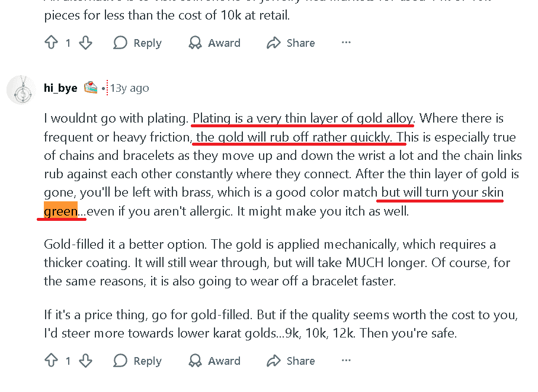This screenshot has width=538, height=392.
Task: Click the Award medal icon on hi_bye's comment
Action: click(x=195, y=361)
